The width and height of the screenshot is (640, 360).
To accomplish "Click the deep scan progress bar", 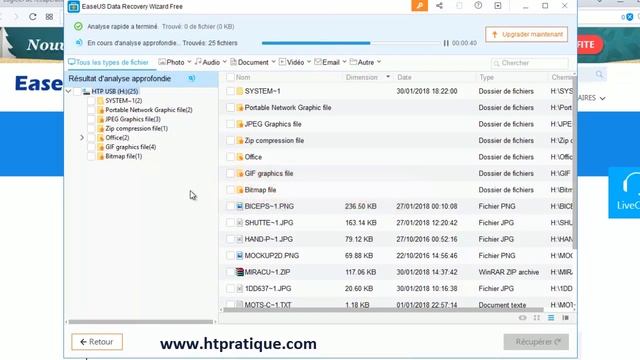I will point(351,43).
